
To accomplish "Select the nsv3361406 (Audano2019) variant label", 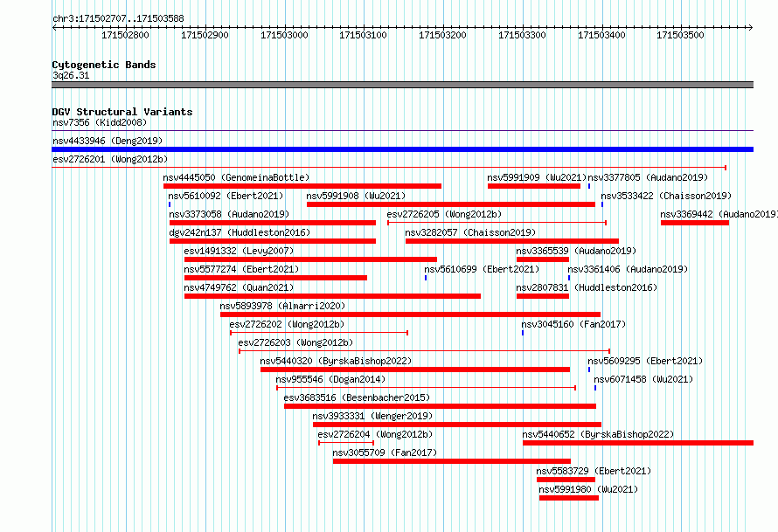I will (x=628, y=269).
